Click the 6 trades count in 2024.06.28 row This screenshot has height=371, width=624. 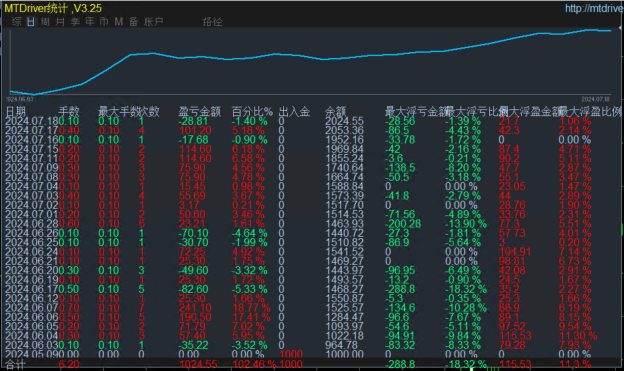point(141,224)
